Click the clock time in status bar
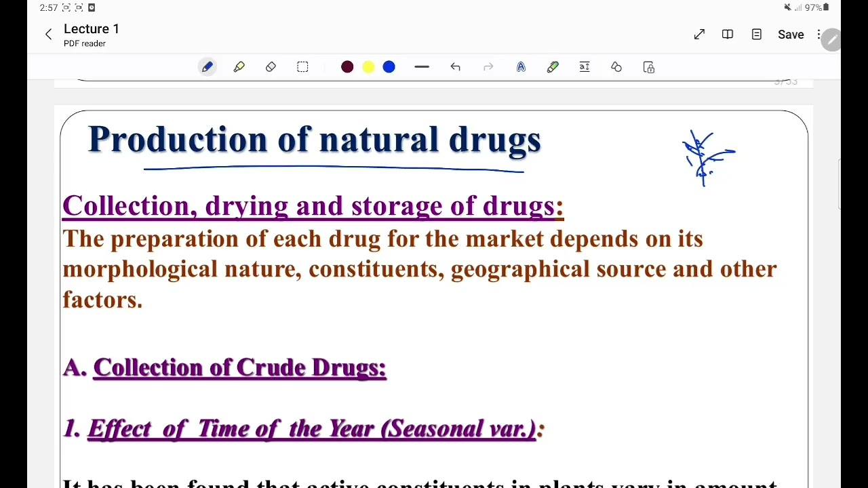This screenshot has width=868, height=488. [48, 7]
